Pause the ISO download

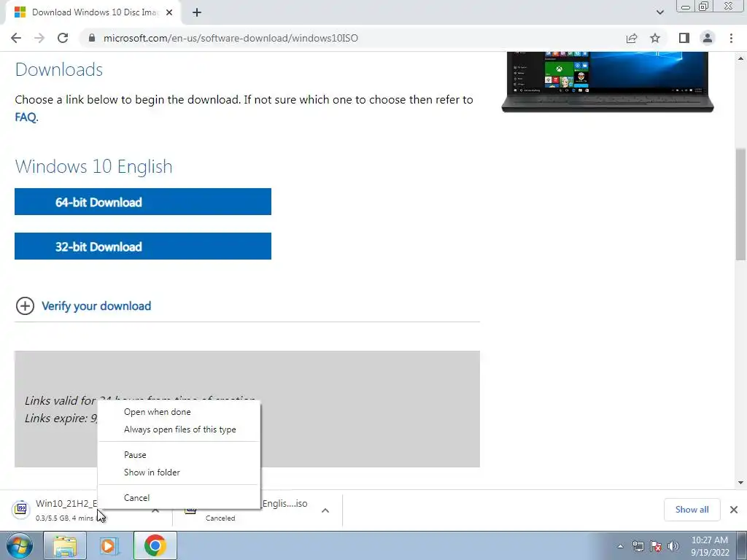(179, 455)
